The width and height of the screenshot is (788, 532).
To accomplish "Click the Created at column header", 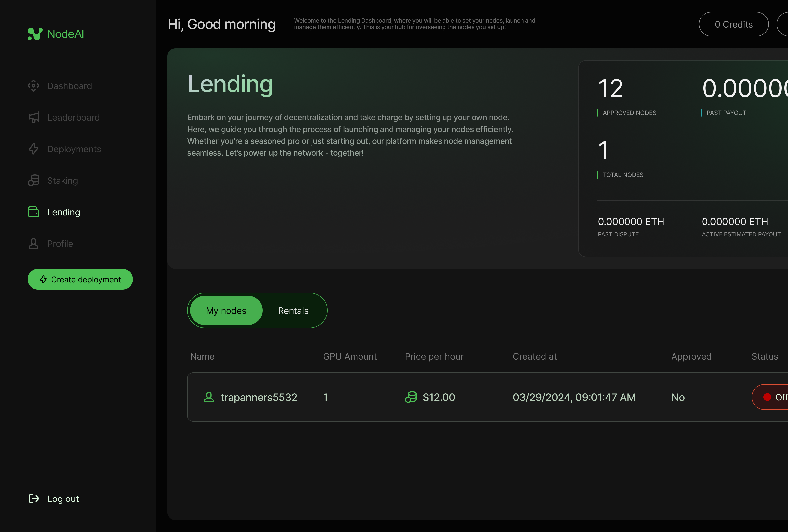I will pyautogui.click(x=534, y=356).
